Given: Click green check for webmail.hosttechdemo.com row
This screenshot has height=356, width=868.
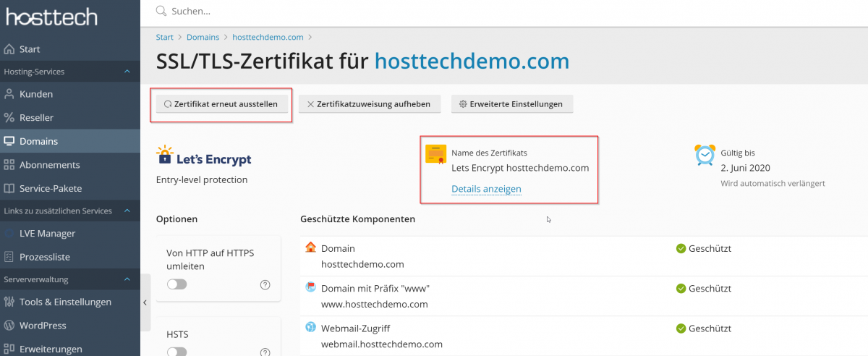Looking at the screenshot, I should click(681, 328).
